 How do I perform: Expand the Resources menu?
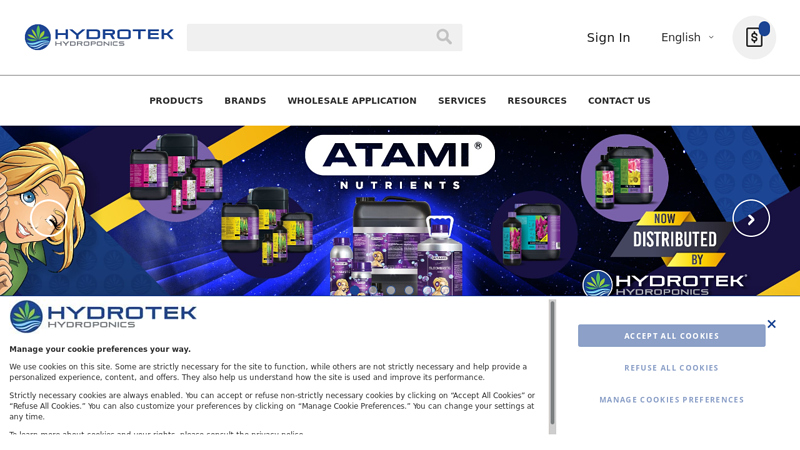coord(537,101)
